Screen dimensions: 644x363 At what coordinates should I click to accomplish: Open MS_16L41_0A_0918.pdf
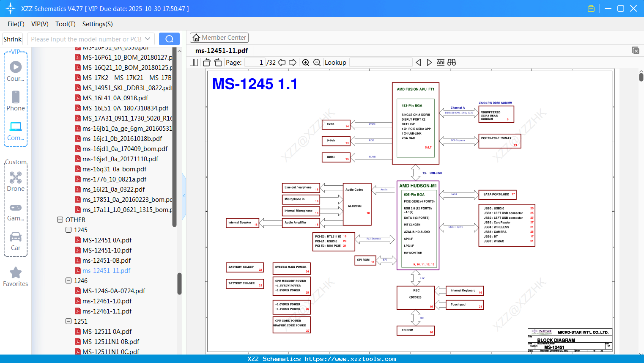point(111,98)
